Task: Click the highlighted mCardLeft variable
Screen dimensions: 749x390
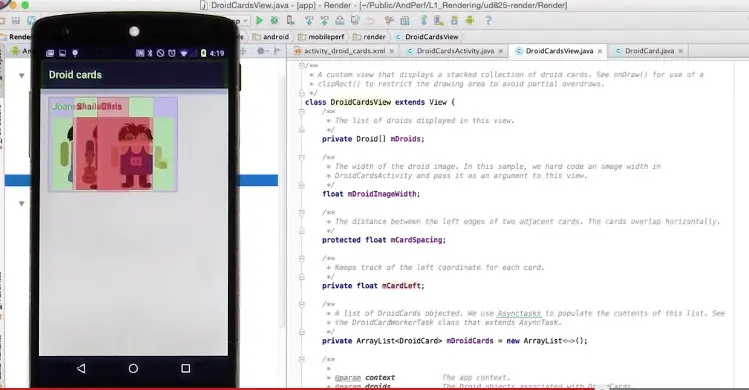Action: [401, 286]
